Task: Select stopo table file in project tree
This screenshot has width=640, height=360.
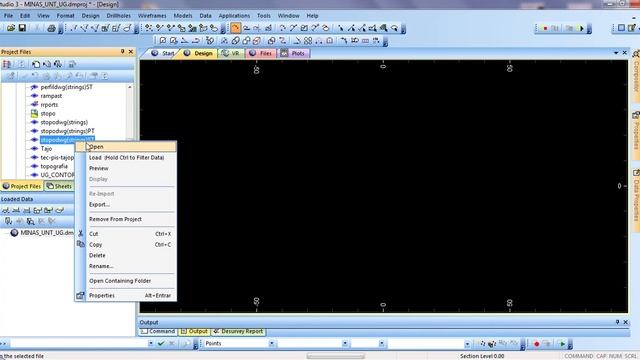Action: click(48, 113)
